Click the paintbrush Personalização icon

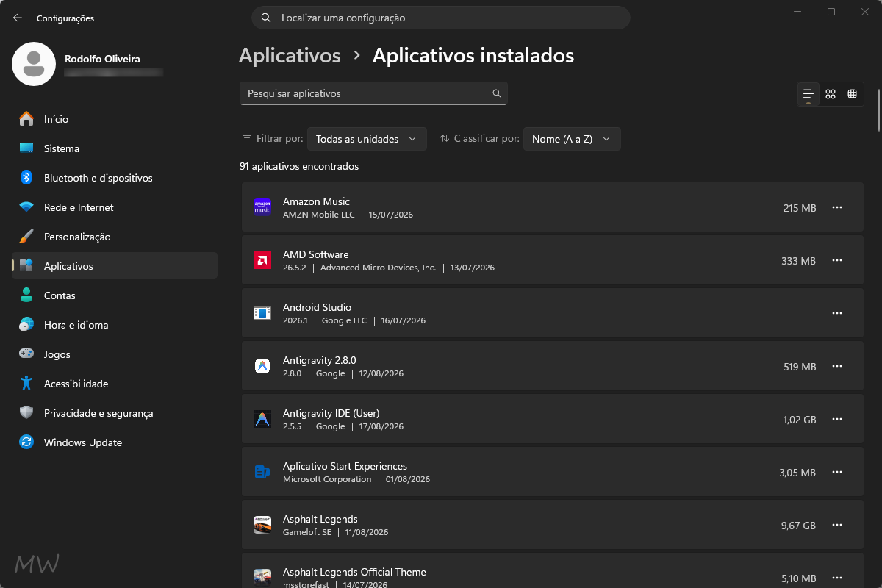26,237
